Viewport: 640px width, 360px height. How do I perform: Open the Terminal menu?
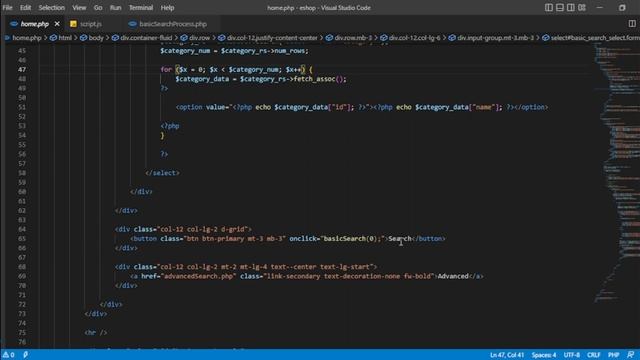click(141, 7)
